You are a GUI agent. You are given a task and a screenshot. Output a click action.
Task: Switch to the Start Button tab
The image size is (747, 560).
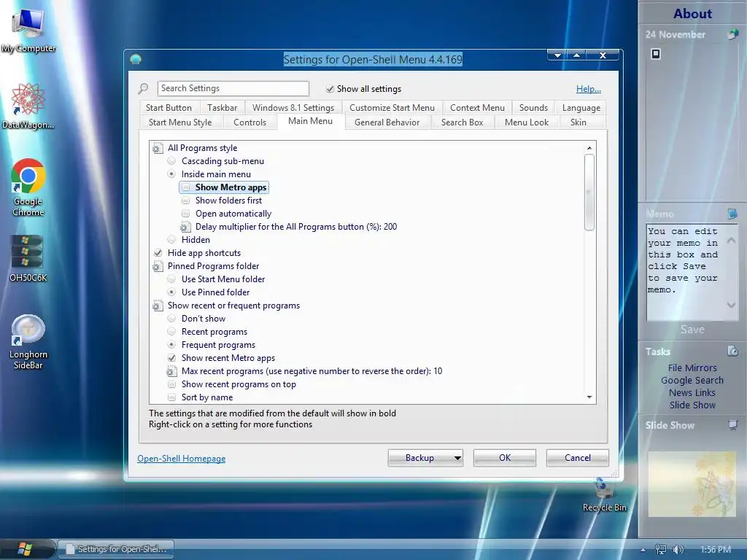point(169,108)
